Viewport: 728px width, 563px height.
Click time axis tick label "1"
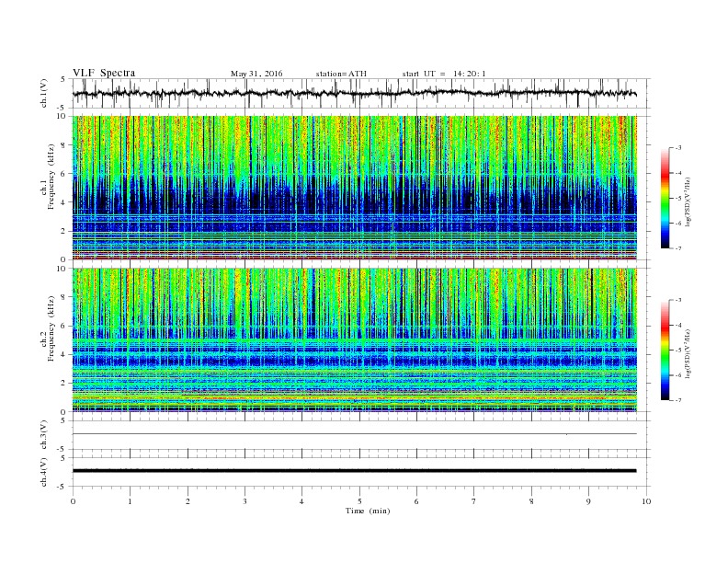(130, 501)
